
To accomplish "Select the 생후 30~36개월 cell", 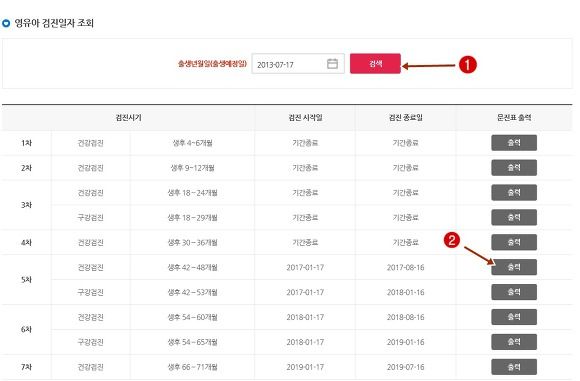I will point(192,242).
